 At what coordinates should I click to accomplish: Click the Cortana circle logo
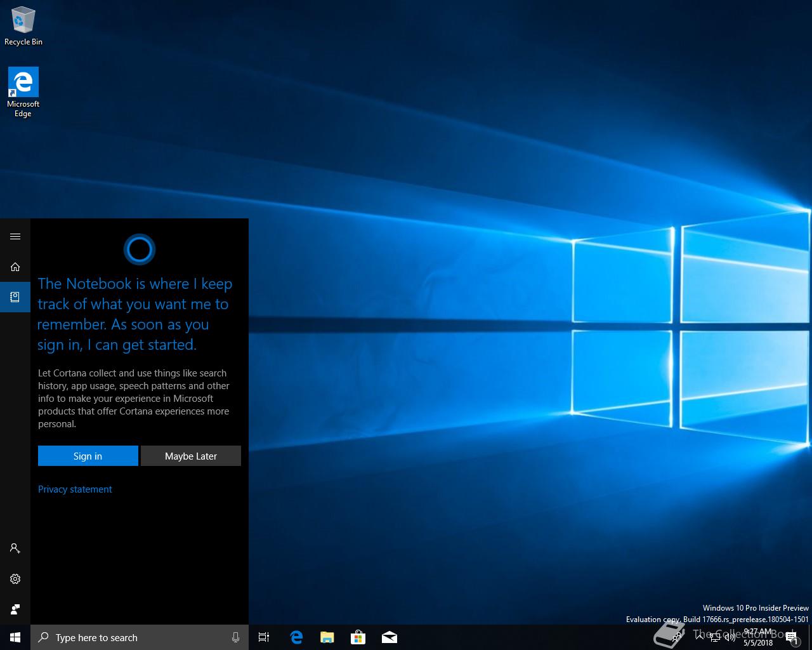pos(139,249)
